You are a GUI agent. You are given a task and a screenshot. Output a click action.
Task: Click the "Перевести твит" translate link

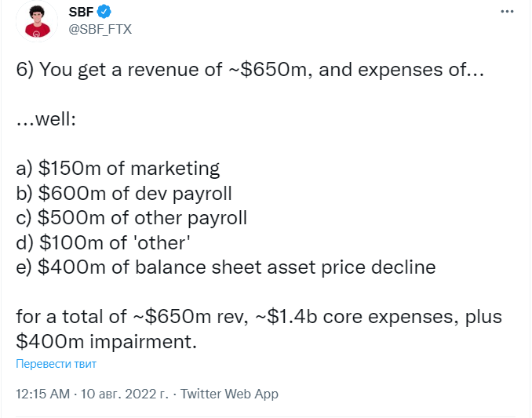pyautogui.click(x=56, y=365)
